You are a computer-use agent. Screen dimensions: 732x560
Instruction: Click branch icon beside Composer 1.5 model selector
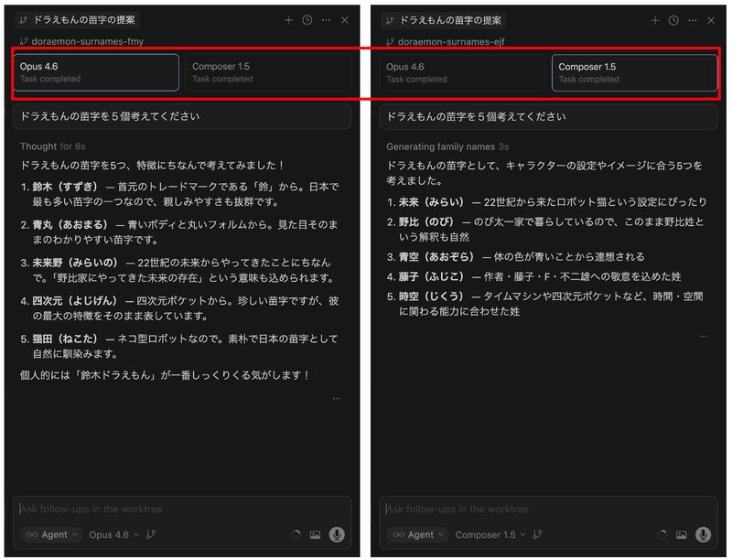click(x=537, y=534)
